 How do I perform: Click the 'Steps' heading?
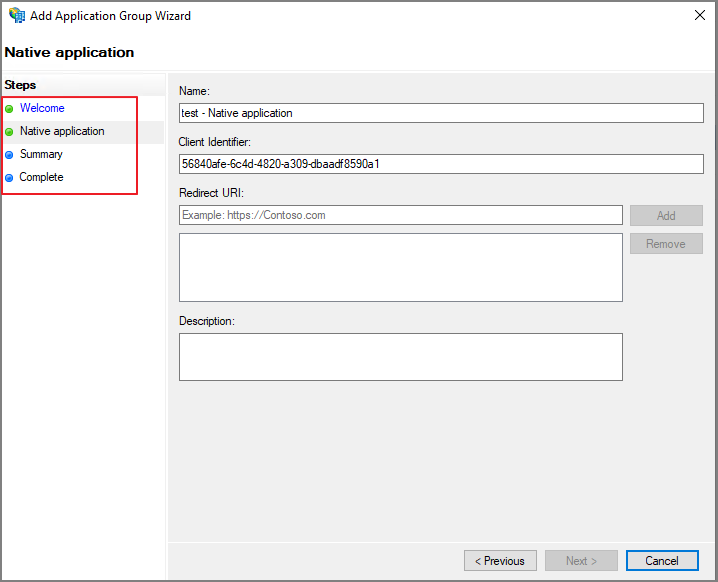(20, 85)
